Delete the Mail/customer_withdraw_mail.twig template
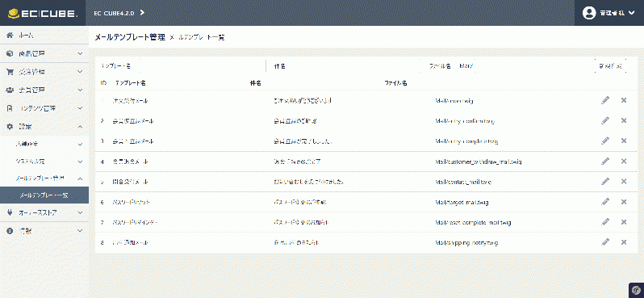644x298 pixels. (x=624, y=162)
